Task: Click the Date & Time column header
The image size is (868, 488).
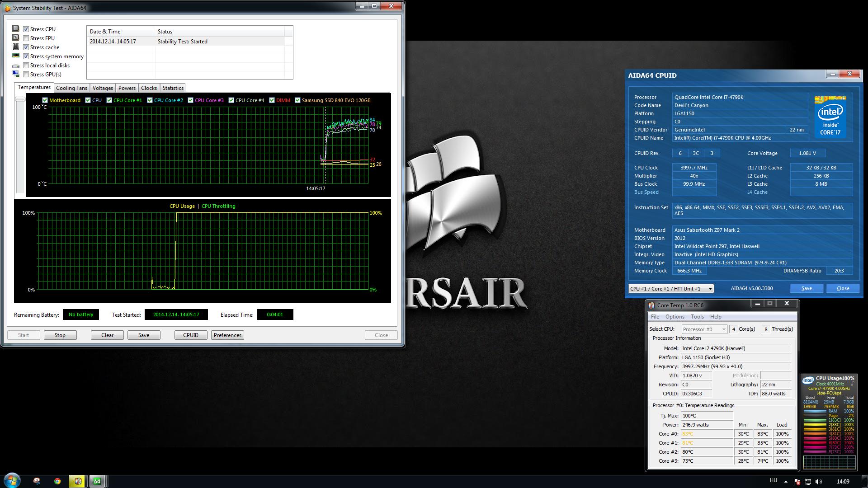Action: point(121,32)
